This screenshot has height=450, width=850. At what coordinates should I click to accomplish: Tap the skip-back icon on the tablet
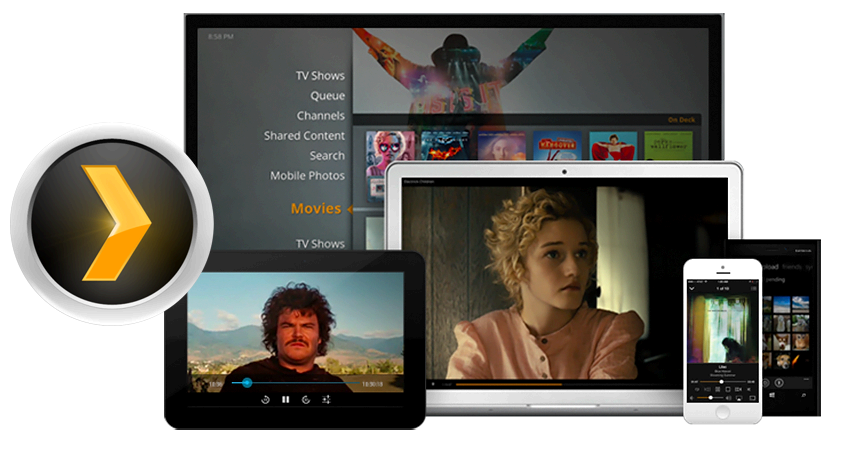pos(266,400)
